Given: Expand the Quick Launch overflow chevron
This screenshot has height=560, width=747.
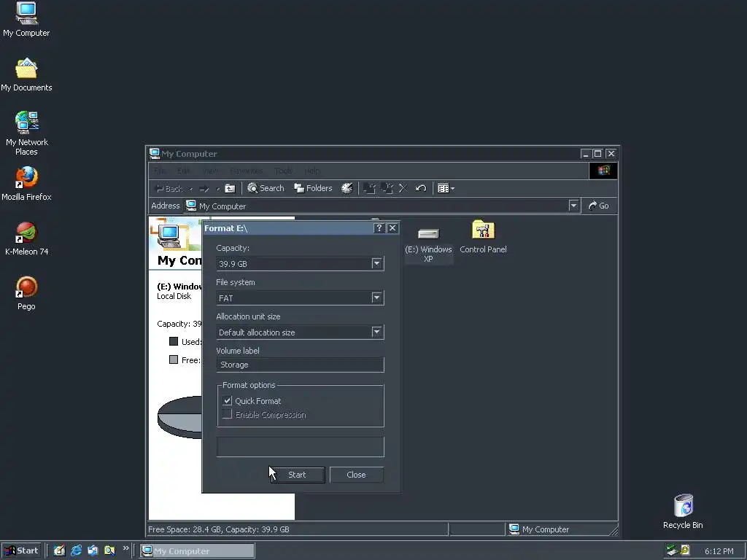Looking at the screenshot, I should [125, 548].
